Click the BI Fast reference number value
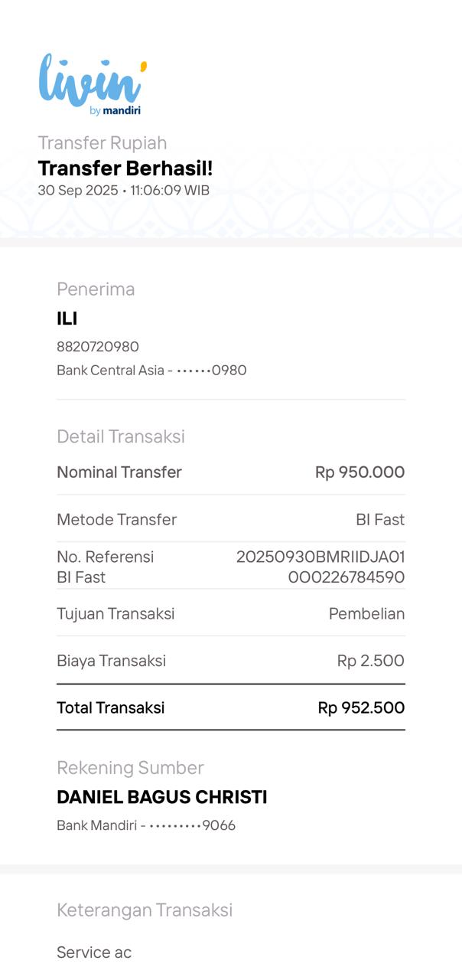Viewport: 462px width, 980px height. (x=320, y=567)
